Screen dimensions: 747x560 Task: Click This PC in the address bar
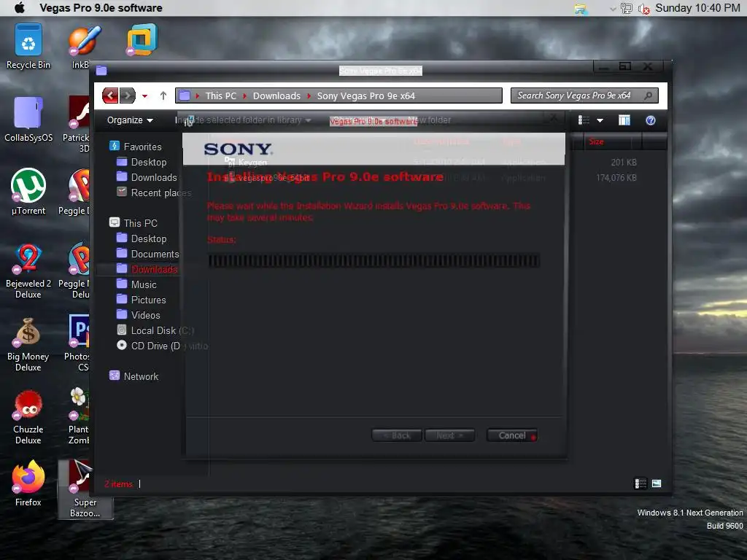(220, 96)
